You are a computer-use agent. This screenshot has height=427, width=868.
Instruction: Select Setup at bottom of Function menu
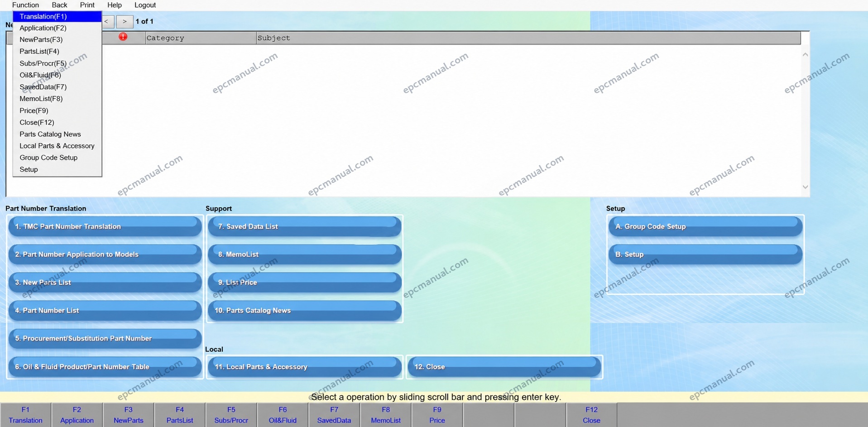click(57, 169)
